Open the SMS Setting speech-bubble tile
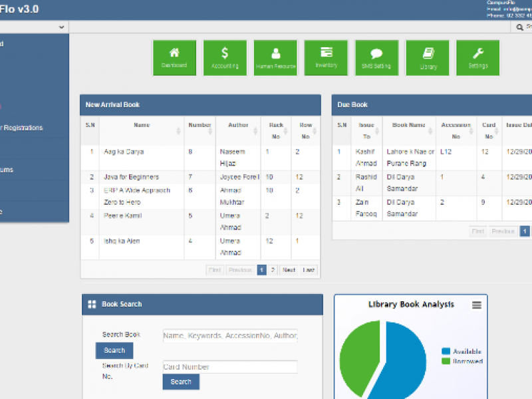 (376, 58)
